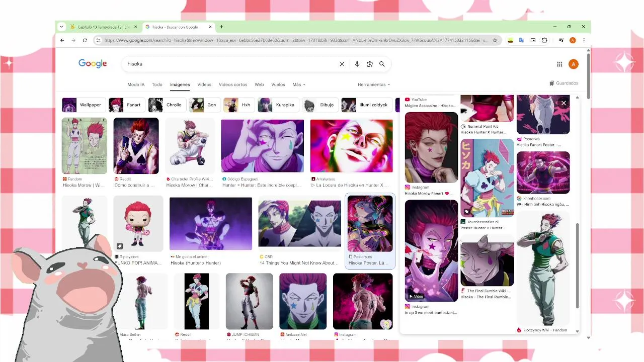Filter by the Chrollo chip
Image resolution: width=644 pixels, height=362 pixels.
(167, 105)
